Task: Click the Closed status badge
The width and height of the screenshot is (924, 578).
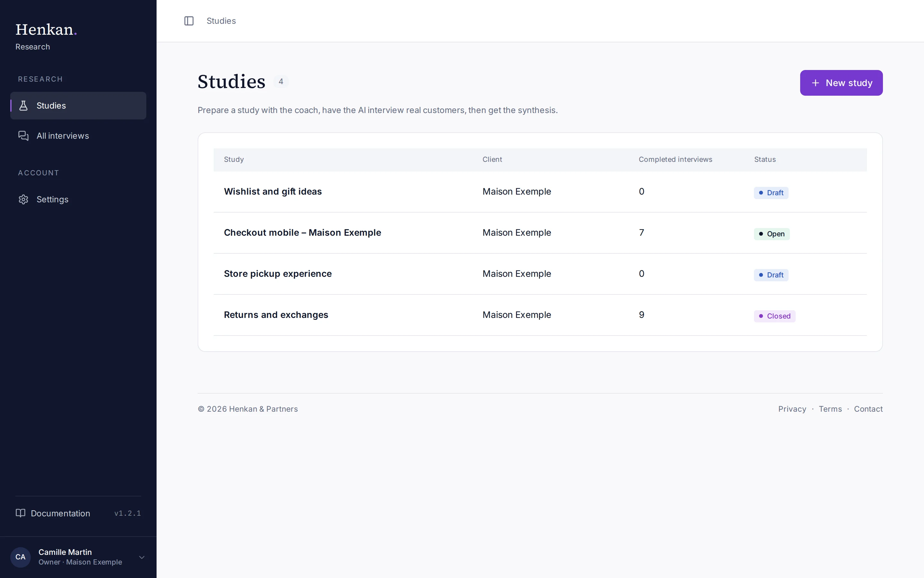Action: click(x=774, y=316)
